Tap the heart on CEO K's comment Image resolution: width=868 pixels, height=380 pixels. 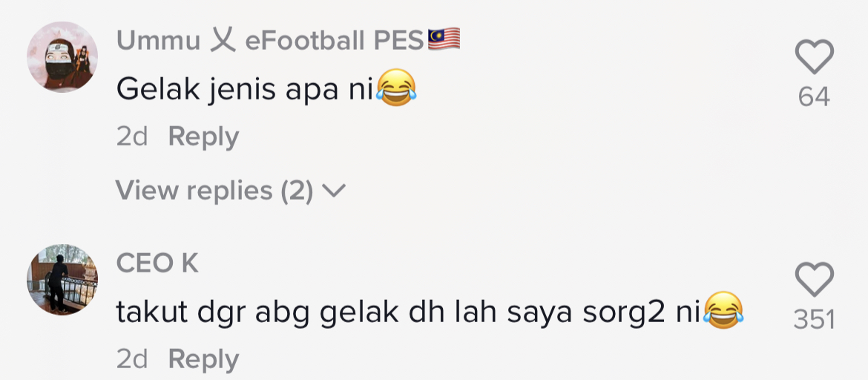point(814,281)
